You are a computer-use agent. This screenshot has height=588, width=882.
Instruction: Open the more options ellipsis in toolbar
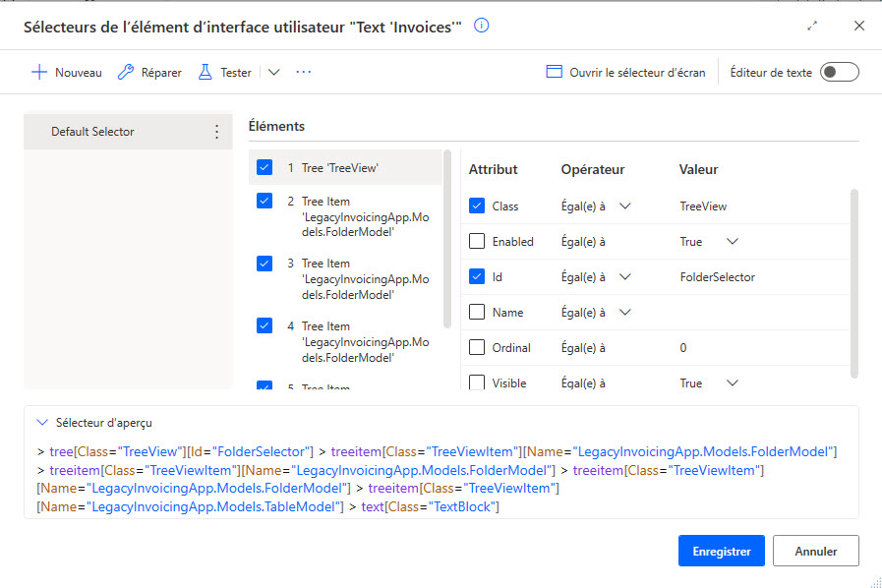(303, 72)
